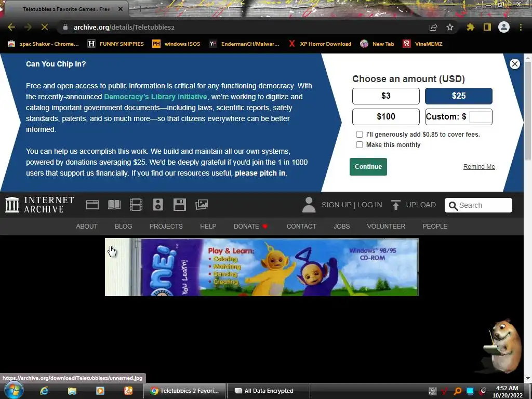Viewport: 532px width, 399px height.
Task: Click LOG IN in the header
Action: coord(370,205)
